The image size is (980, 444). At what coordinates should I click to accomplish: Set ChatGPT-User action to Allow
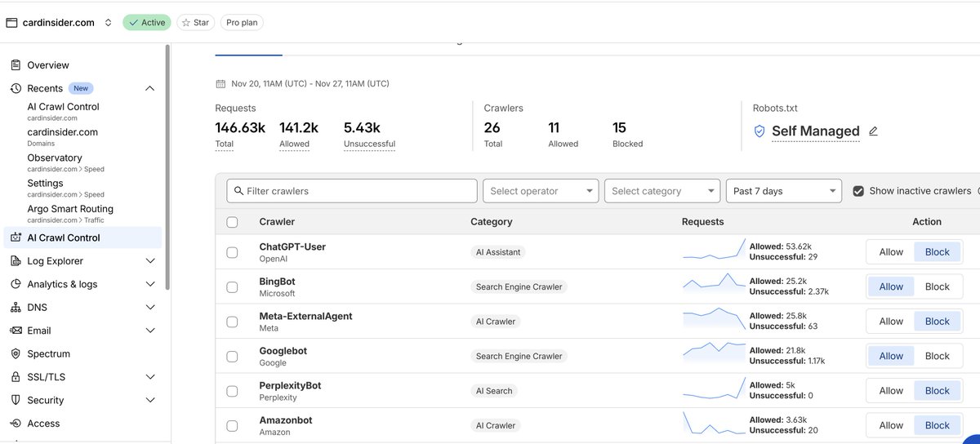pos(891,252)
